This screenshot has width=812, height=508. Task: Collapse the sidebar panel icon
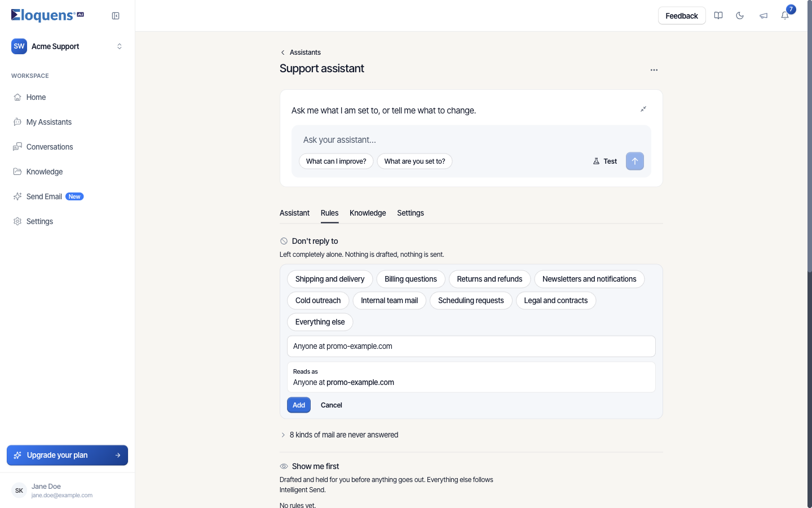coord(116,16)
